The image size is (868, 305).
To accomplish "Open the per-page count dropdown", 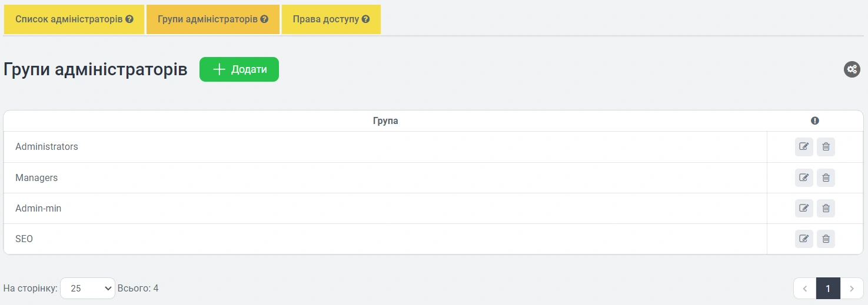I will coord(88,289).
